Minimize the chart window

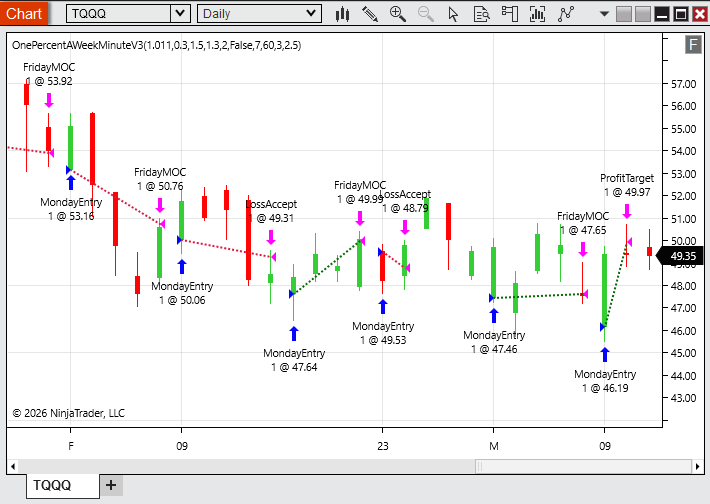(x=662, y=14)
